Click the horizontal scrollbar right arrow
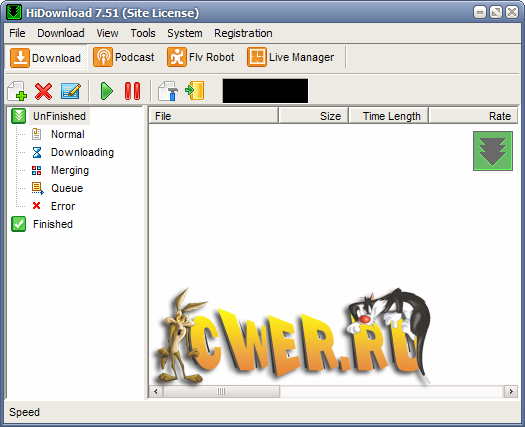 pos(511,391)
